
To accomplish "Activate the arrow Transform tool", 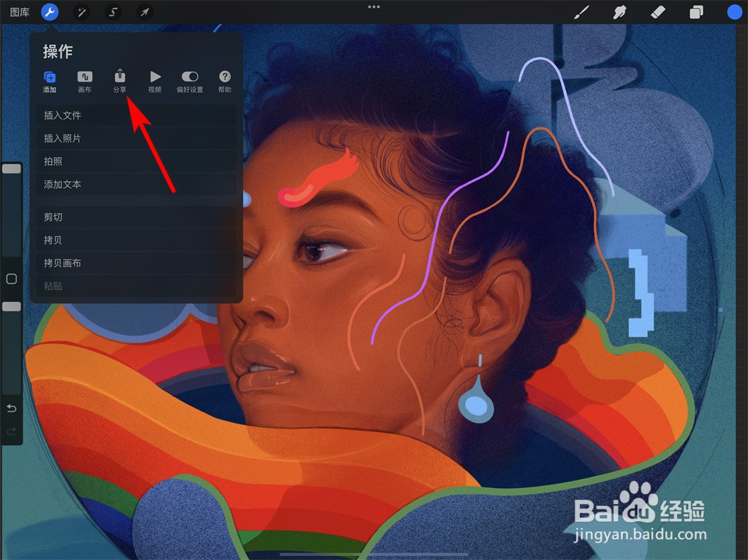I will click(145, 12).
